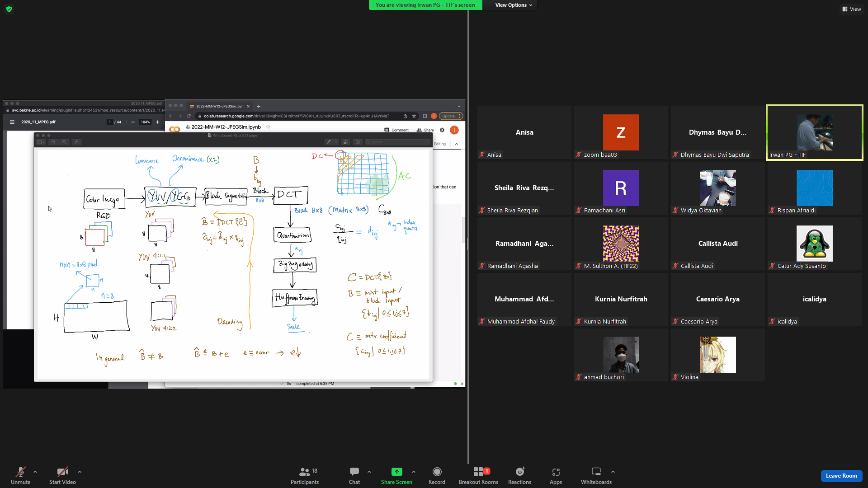Screen dimensions: 868x488
Task: Click the Colab logo
Action: click(175, 129)
